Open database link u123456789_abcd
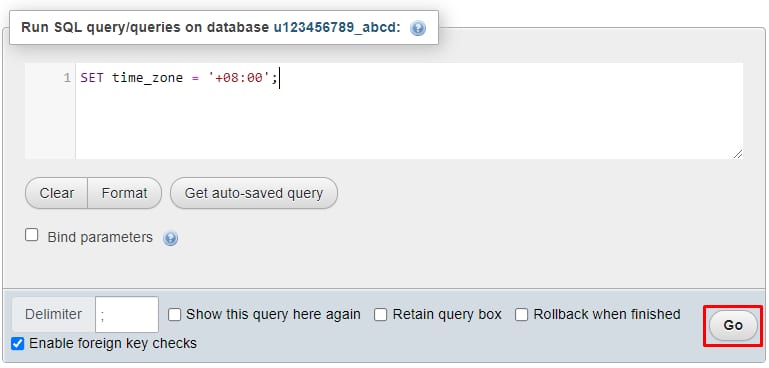Screen dimensions: 769x368 click(337, 27)
